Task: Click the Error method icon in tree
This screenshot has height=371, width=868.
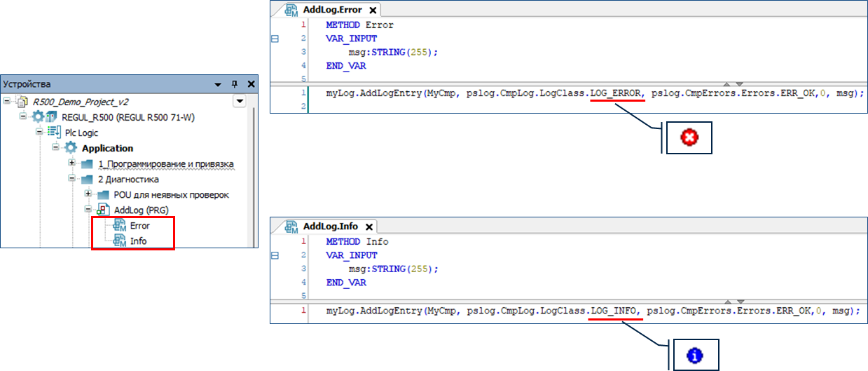Action: pyautogui.click(x=119, y=226)
